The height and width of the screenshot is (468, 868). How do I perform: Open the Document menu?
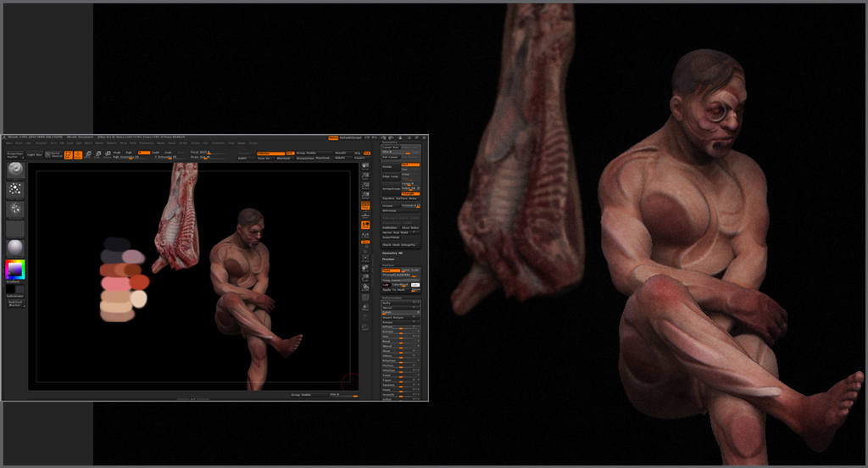click(41, 143)
